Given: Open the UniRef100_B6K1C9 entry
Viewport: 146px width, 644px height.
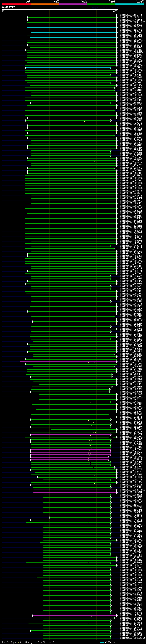Looking at the screenshot, I should [x=131, y=87].
